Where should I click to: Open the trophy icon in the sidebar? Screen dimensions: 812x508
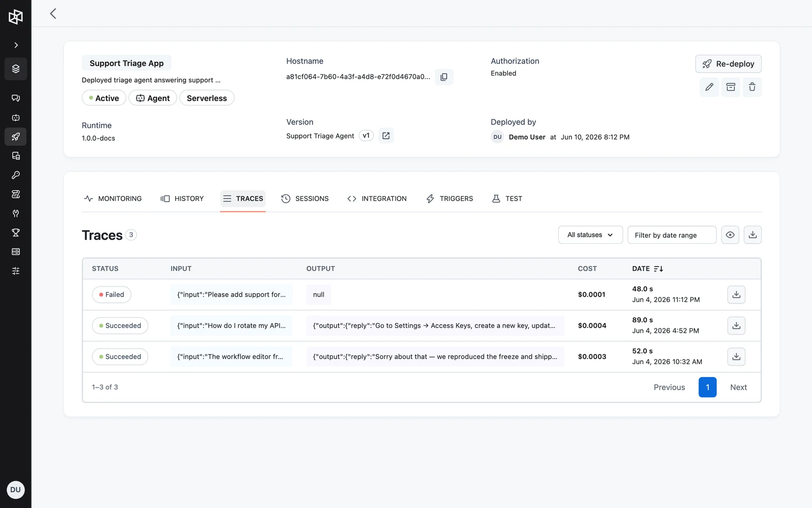16,233
